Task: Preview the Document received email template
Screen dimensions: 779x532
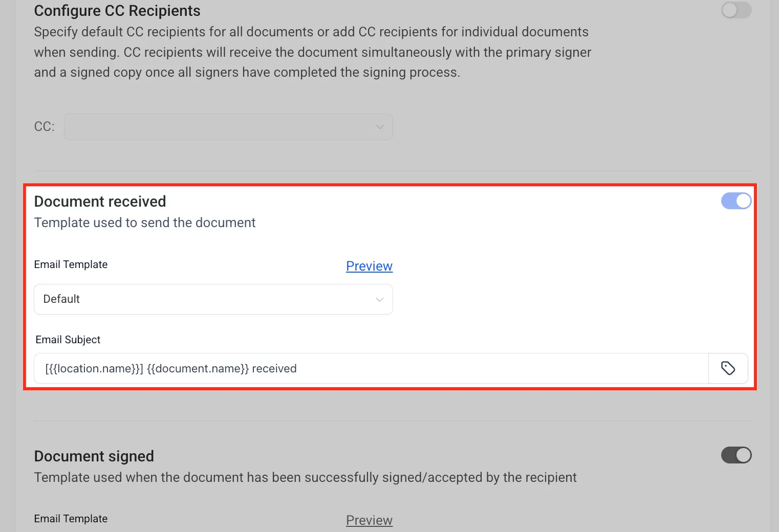Action: pyautogui.click(x=369, y=266)
